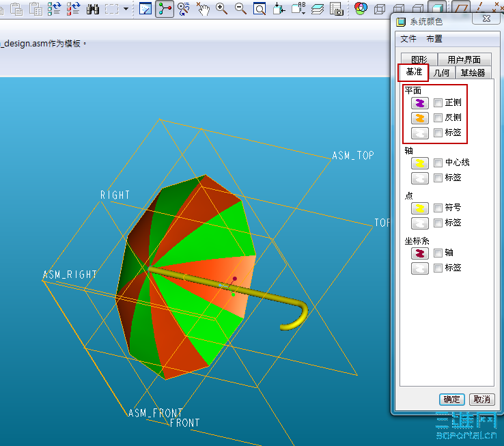The width and height of the screenshot is (504, 446).
Task: Open the Find binoculars tool
Action: (93, 9)
